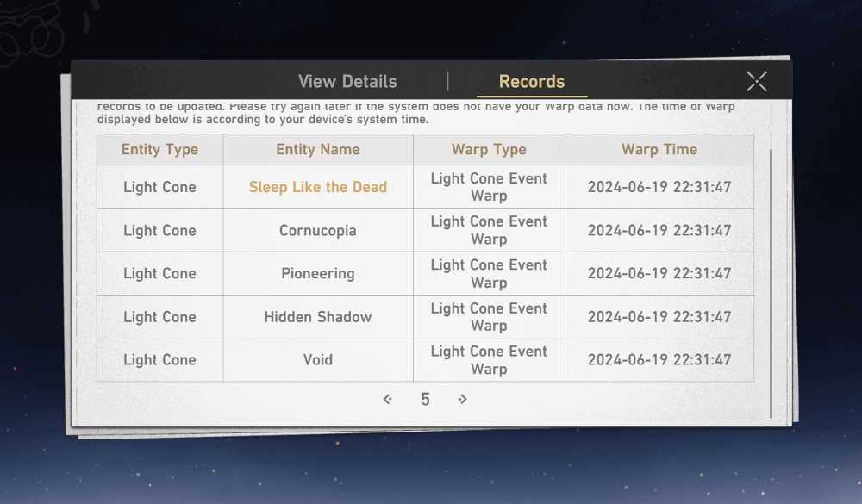Click the Entity Name column header

point(318,150)
